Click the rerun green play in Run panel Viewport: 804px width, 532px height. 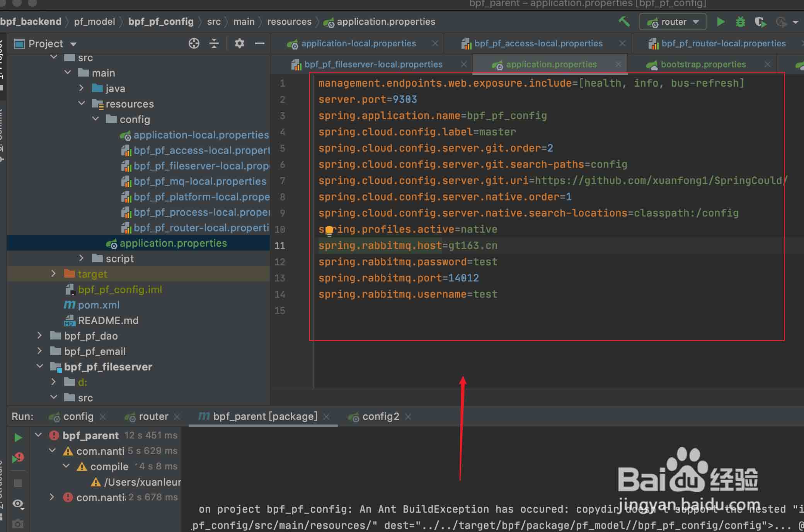click(x=18, y=438)
